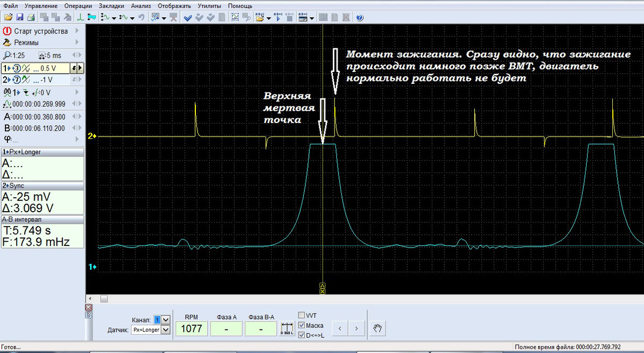Uncheck the Маска checkbox
Screen dimensions: 644x353
coord(302,325)
